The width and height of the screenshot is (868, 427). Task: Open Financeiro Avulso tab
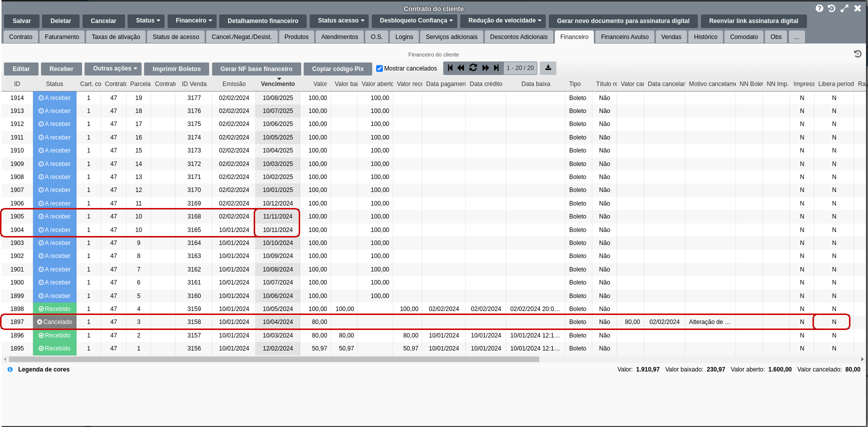click(x=624, y=37)
